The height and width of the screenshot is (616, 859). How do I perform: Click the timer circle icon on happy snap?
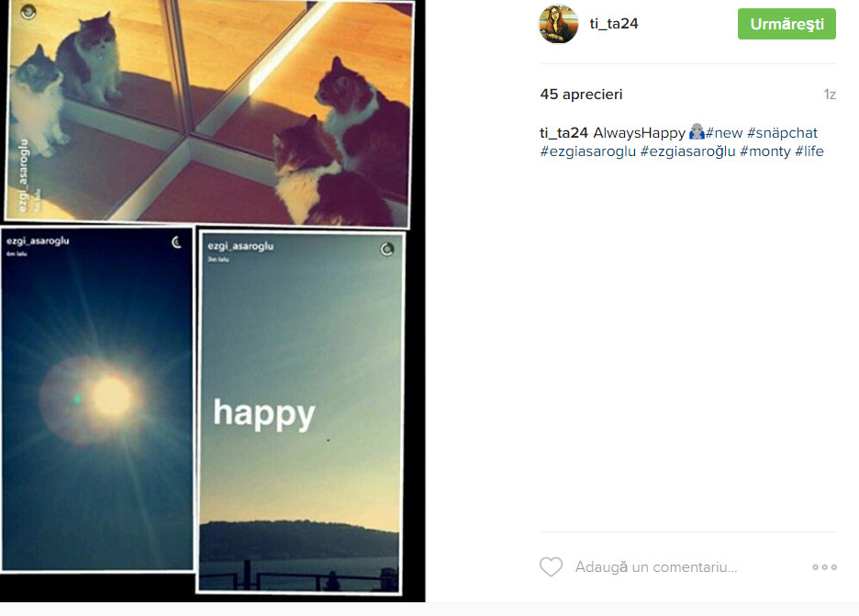tap(387, 250)
